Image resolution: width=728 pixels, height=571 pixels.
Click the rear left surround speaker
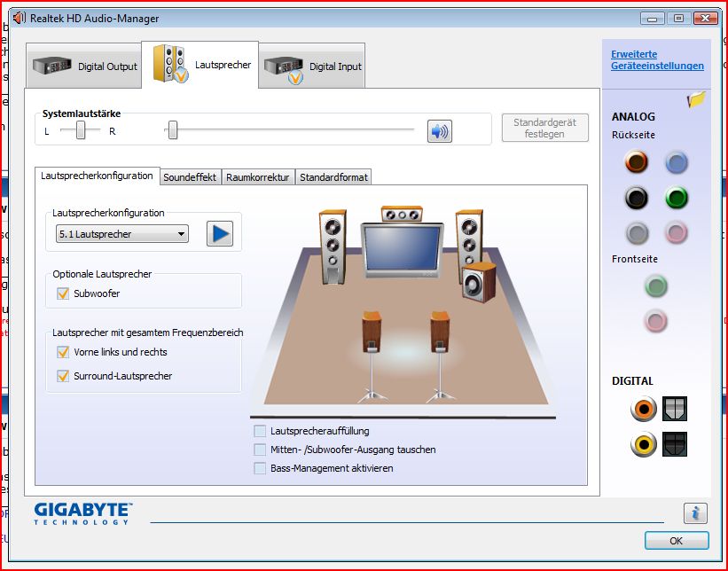pyautogui.click(x=372, y=356)
